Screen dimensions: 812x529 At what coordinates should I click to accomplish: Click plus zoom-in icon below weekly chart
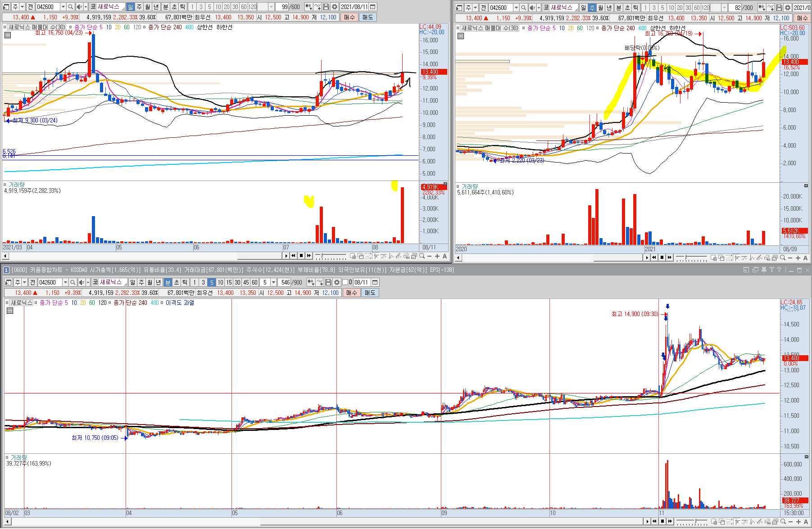pyautogui.click(x=798, y=258)
